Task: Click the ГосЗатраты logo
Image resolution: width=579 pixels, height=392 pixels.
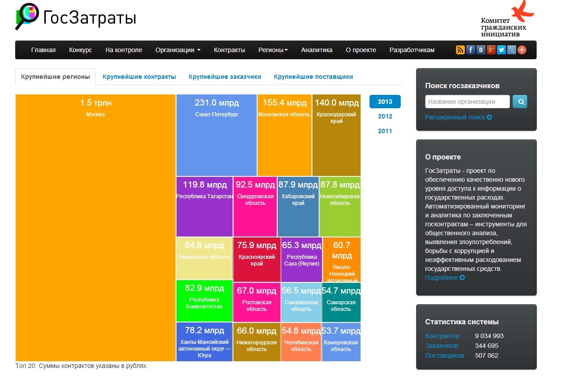Action: coord(76,17)
